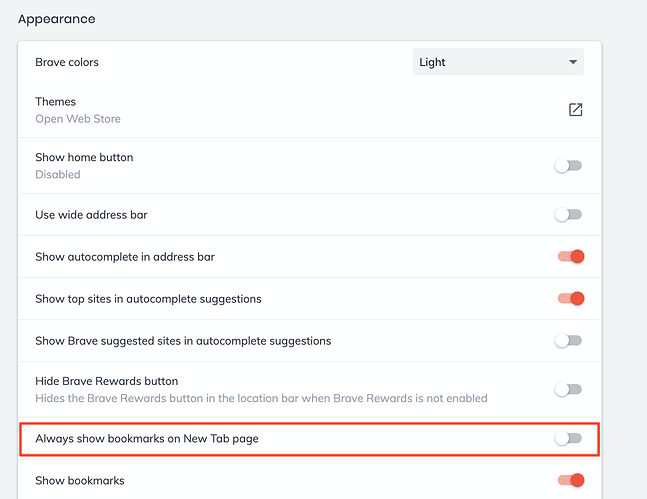Click the Themes row label
Viewport: 647px width, 499px height.
[x=56, y=102]
